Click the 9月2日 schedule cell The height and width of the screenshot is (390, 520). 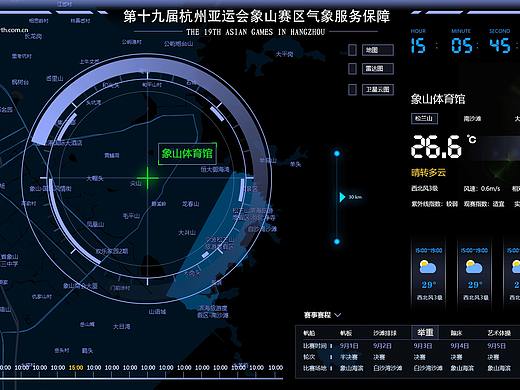[382, 346]
